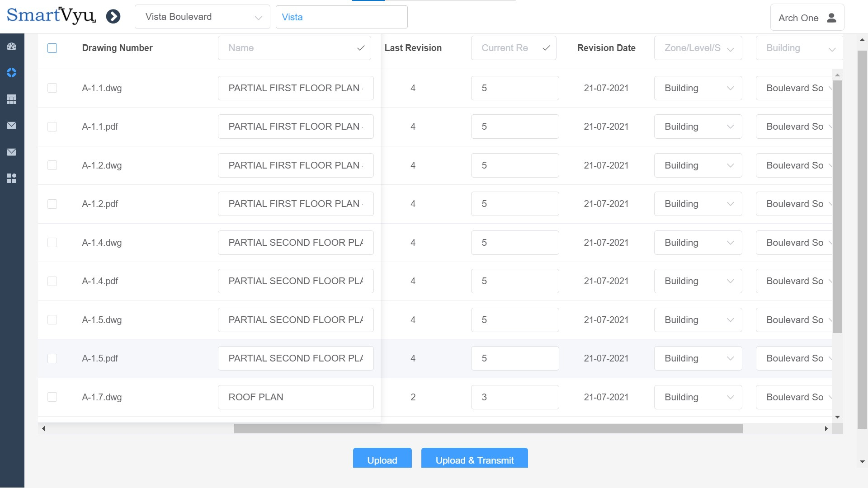The image size is (868, 488).
Task: Click the mail/envelope icon in sidebar
Action: point(12,126)
